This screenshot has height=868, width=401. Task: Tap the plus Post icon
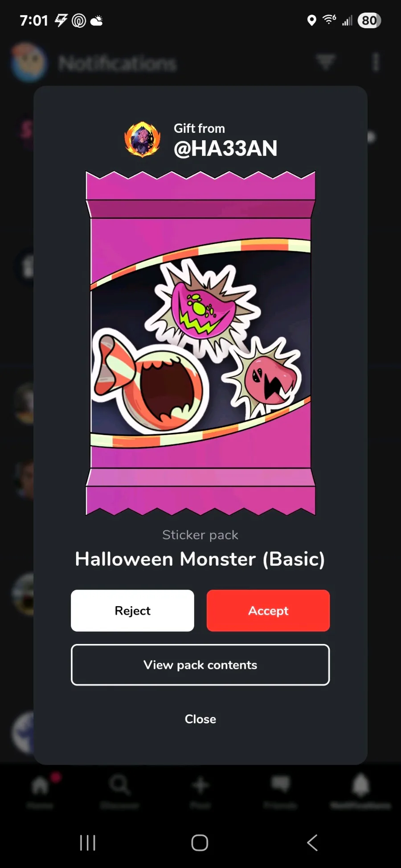click(200, 785)
